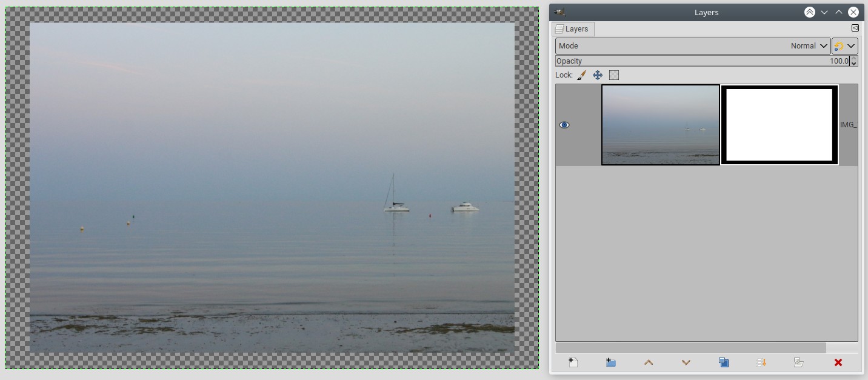Hide the IMG_ layer eye icon
Image resolution: width=868 pixels, height=380 pixels.
coord(564,125)
